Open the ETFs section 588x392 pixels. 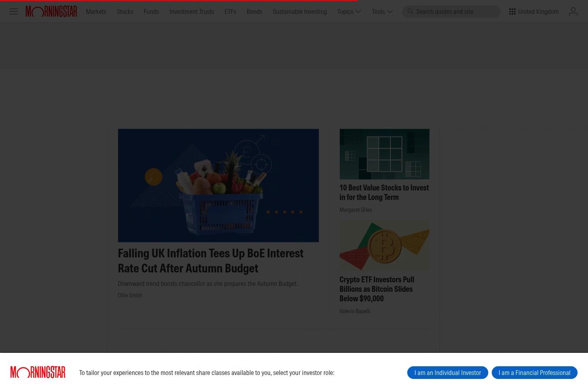pyautogui.click(x=230, y=11)
